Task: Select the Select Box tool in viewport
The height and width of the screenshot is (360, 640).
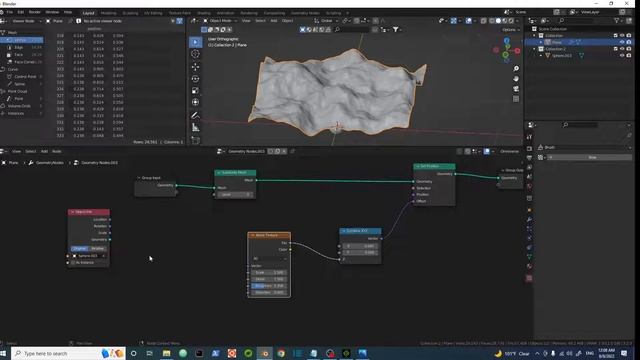Action: pos(196,42)
